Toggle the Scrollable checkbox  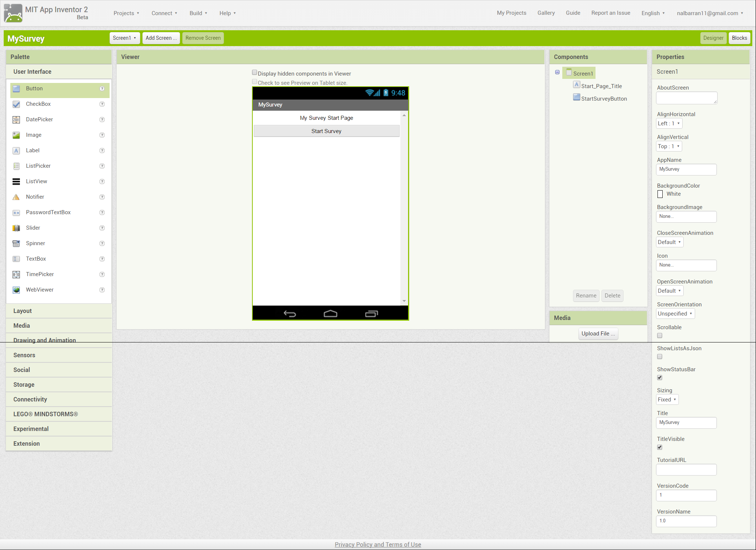click(x=660, y=335)
